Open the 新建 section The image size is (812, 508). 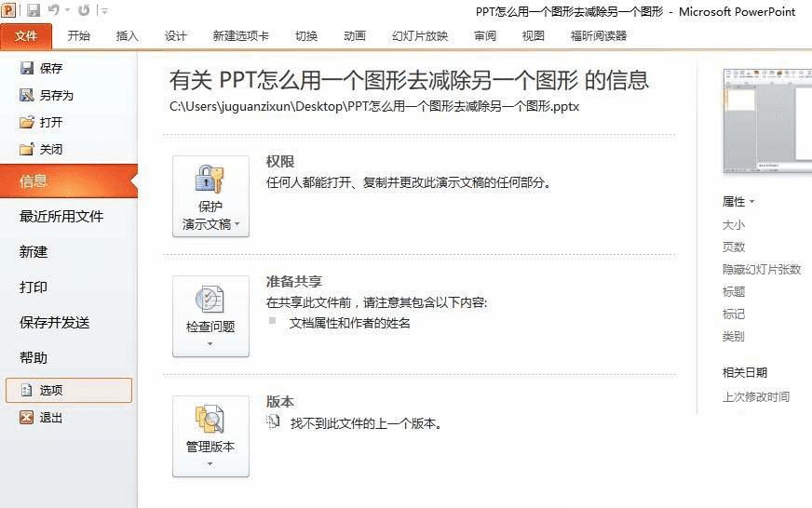[34, 252]
